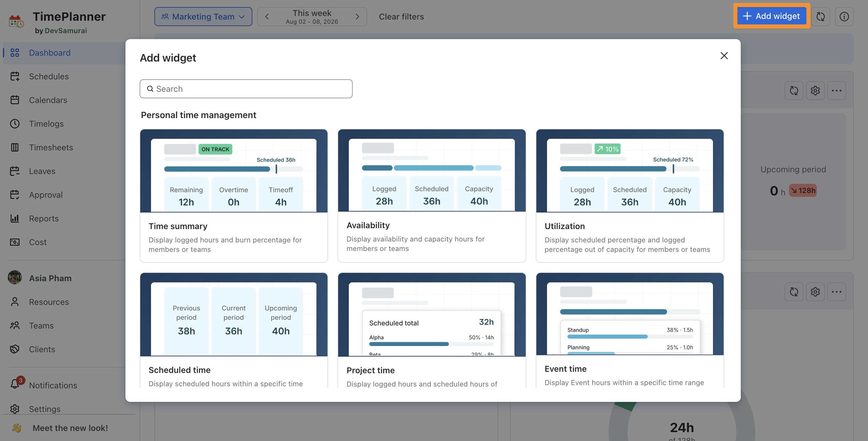Click the Clients handshake icon
Screen dimensions: 868x441
[x=14, y=349]
